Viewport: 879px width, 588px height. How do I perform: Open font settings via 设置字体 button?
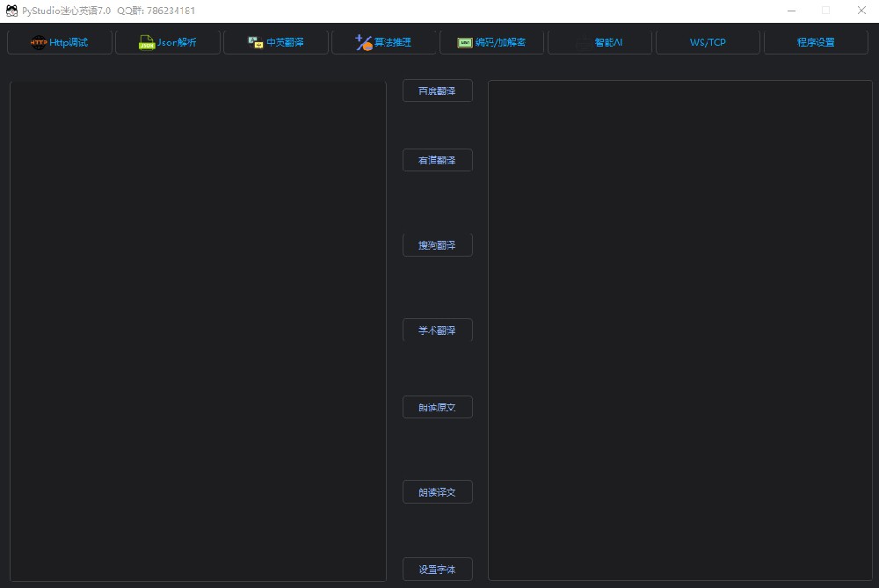[437, 569]
